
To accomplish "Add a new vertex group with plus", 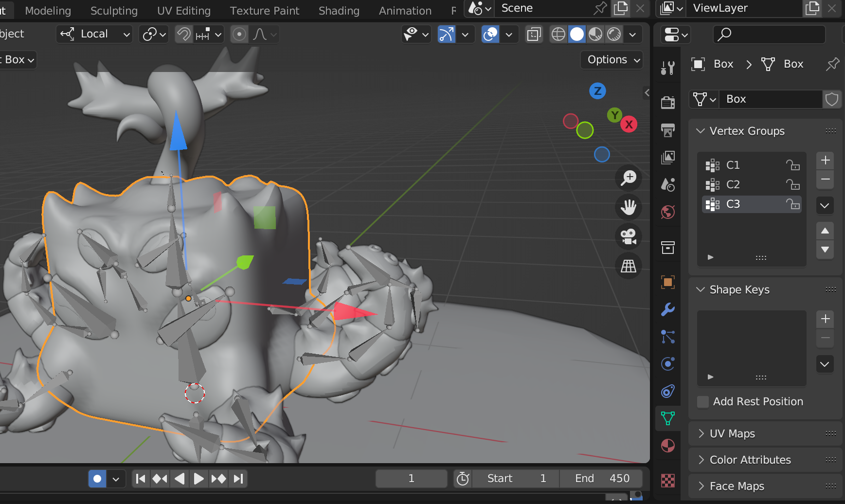I will 825,161.
